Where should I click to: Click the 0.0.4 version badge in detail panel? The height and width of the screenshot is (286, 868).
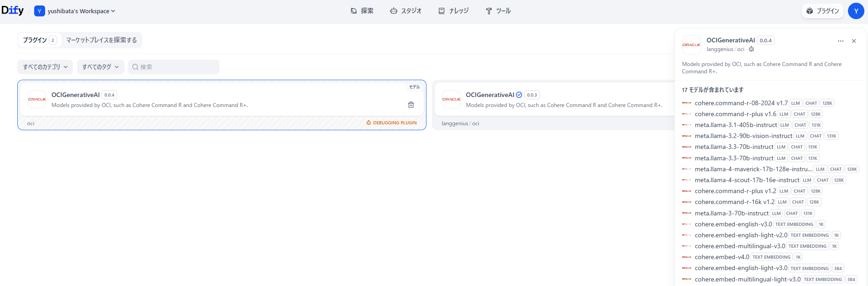765,41
